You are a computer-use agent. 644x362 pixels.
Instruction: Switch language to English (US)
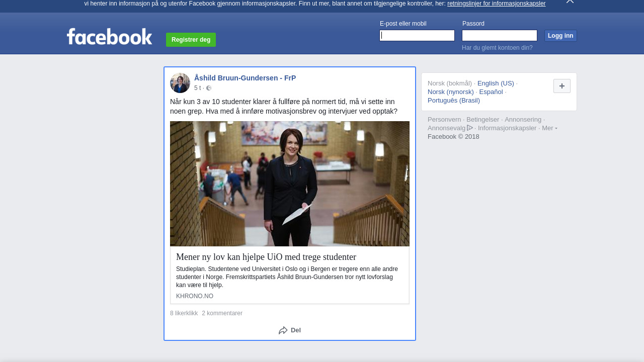(496, 83)
